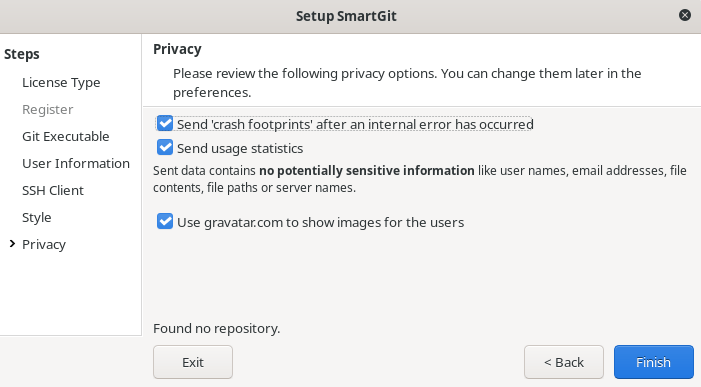701x387 pixels.
Task: Toggle Use gravatar.com images checkbox
Action: (165, 221)
